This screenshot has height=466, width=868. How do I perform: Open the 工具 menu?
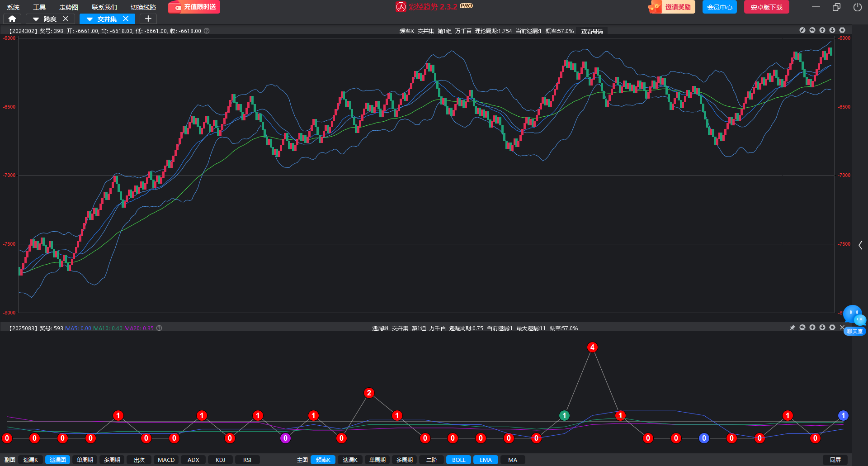point(39,7)
